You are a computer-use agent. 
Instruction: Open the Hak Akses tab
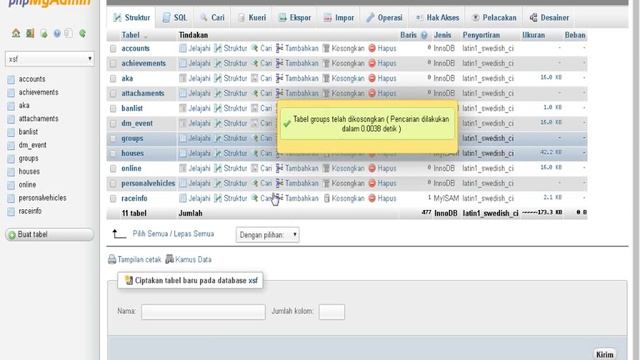click(x=438, y=18)
